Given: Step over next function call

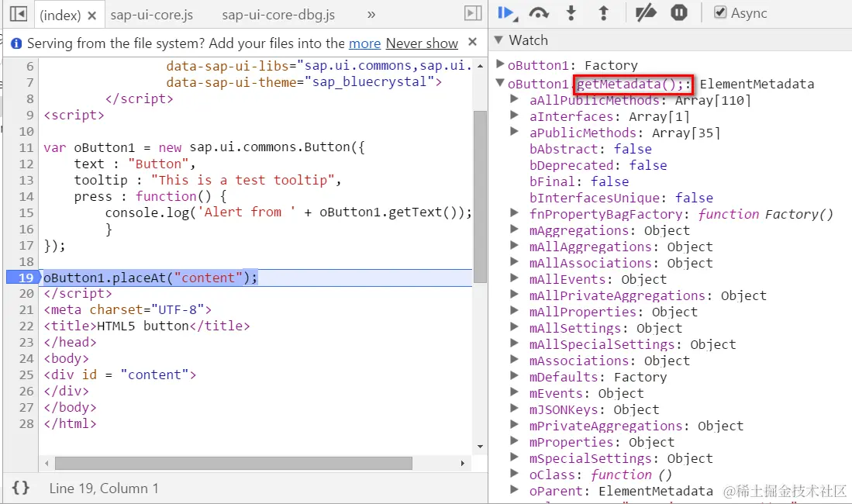Looking at the screenshot, I should tap(539, 13).
